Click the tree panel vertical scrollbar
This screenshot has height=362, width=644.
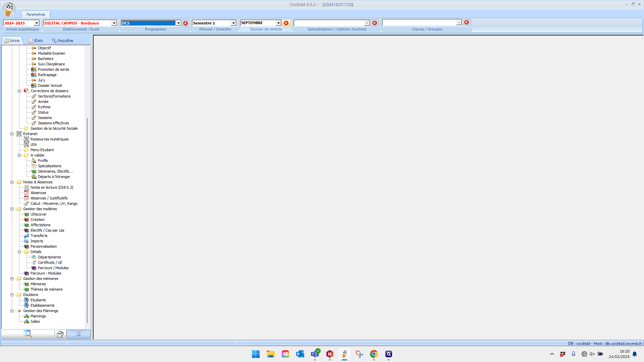point(87,220)
